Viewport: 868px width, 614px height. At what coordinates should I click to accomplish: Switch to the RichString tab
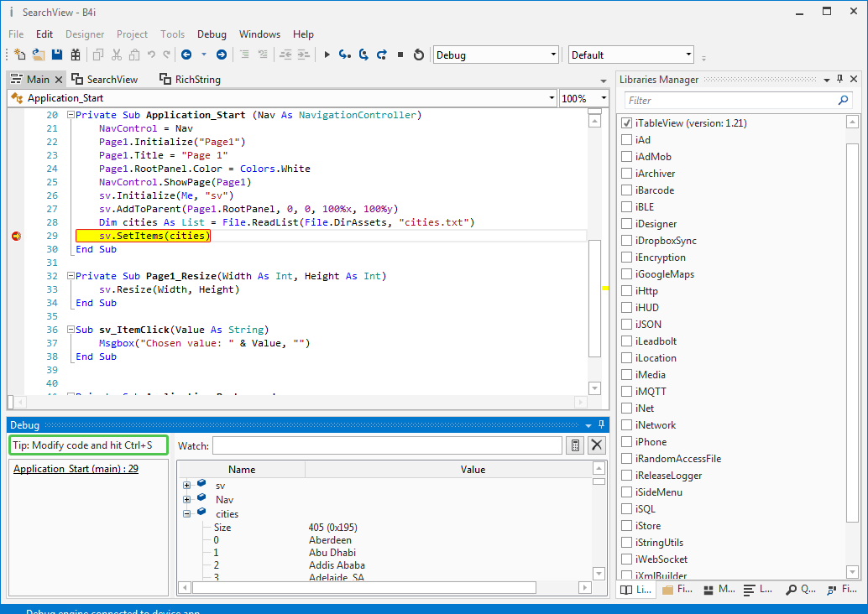tap(190, 79)
